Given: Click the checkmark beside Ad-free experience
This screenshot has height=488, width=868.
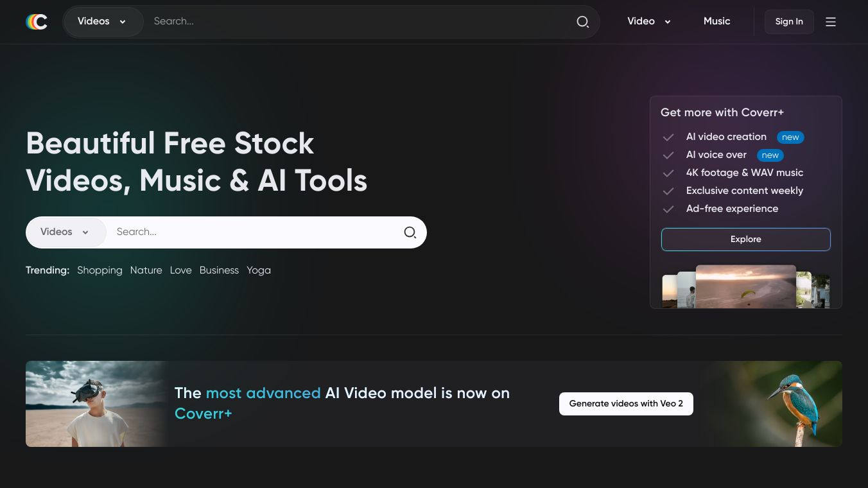Looking at the screenshot, I should coord(668,209).
